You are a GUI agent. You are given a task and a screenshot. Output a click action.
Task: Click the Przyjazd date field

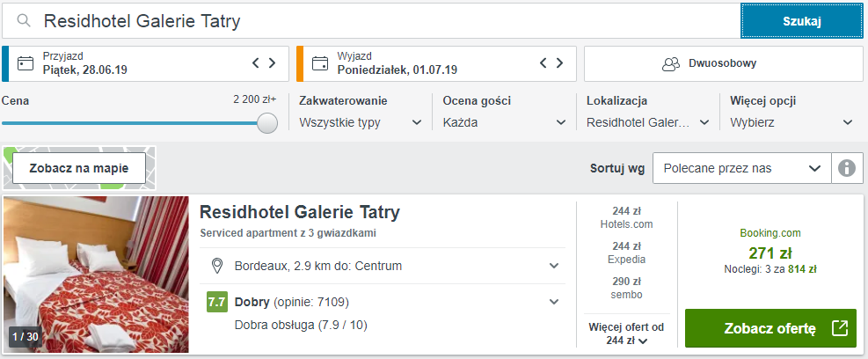[x=146, y=63]
